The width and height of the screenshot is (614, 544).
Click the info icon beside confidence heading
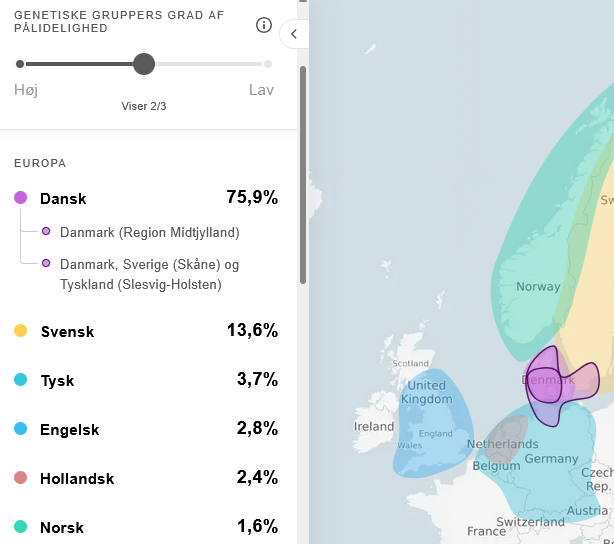tap(264, 25)
